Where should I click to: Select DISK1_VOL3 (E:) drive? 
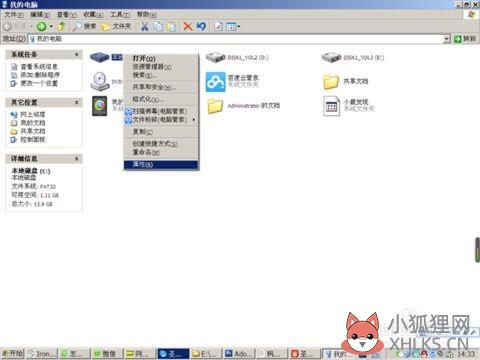click(x=353, y=58)
